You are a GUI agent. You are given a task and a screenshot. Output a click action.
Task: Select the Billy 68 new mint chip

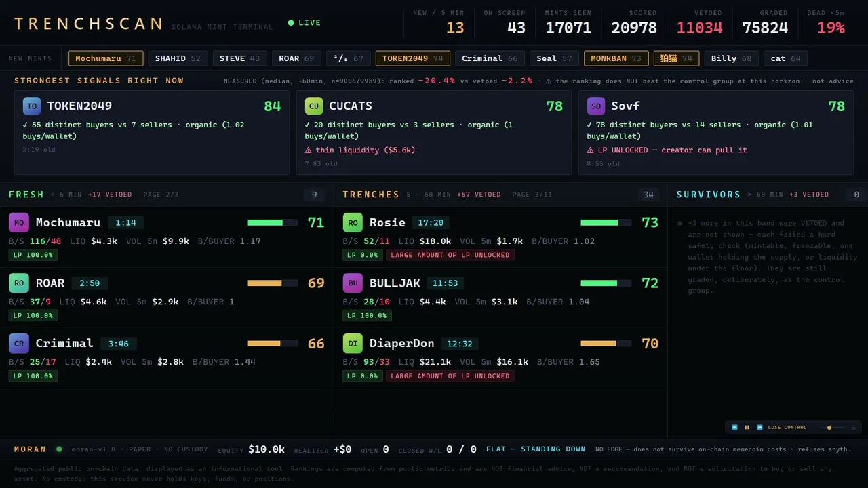click(731, 58)
